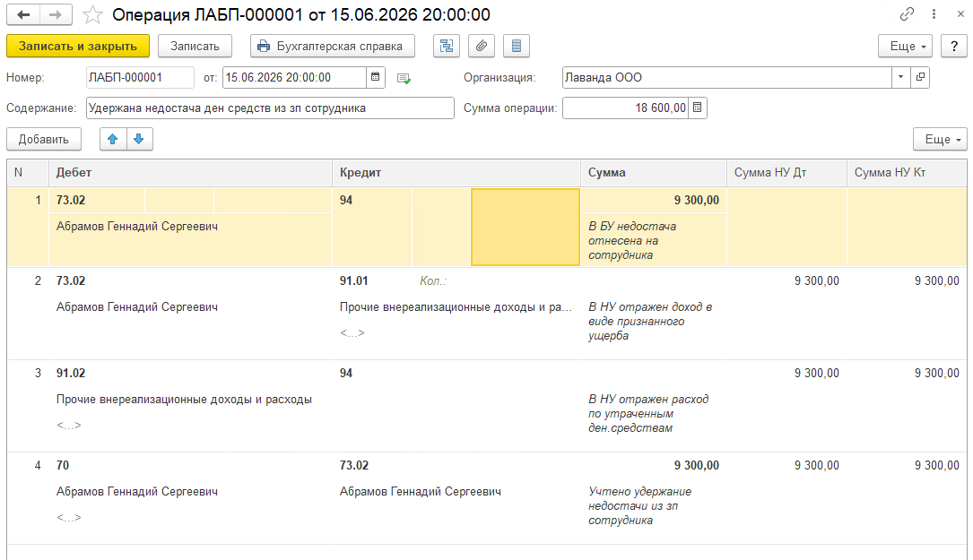Select row 4 amount 9 300,00
Screen dimensions: 973x560
coord(697,466)
